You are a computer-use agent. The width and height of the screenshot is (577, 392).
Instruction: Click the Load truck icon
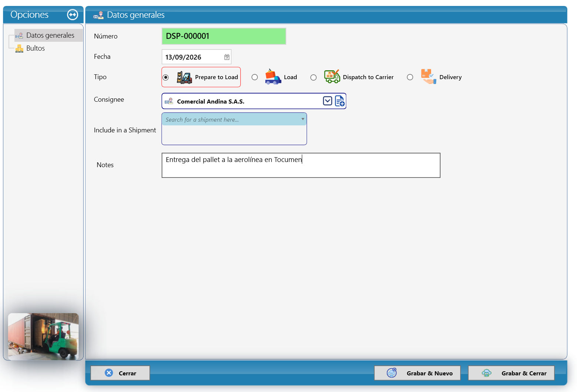click(273, 77)
